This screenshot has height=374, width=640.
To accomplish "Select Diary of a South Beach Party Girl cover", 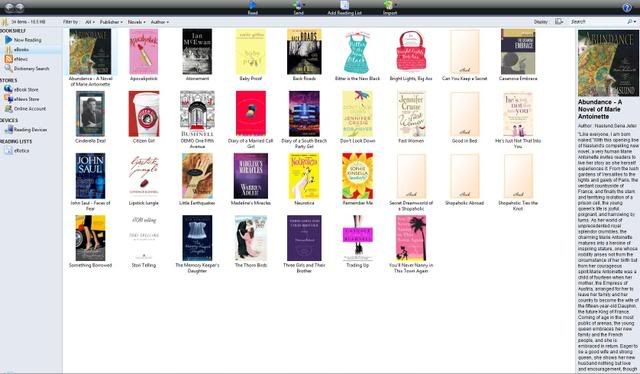I will click(x=304, y=114).
